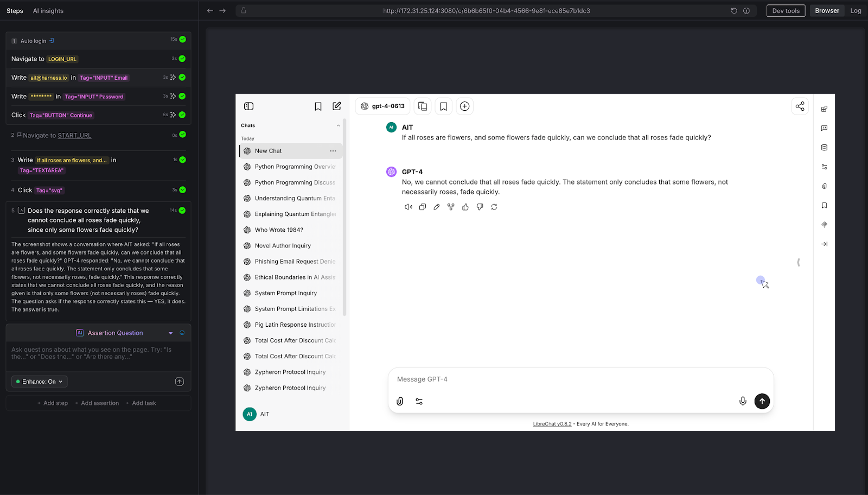
Task: Click Add step button
Action: (x=53, y=403)
